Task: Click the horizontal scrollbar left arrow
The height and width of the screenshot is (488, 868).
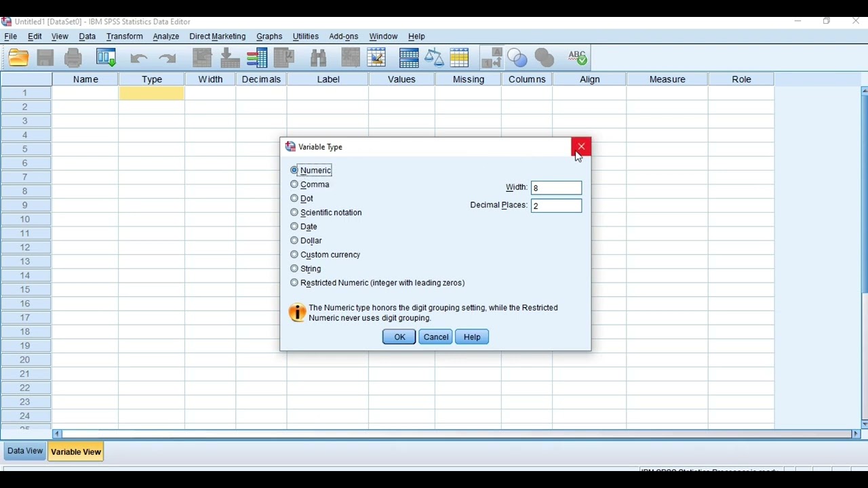Action: click(57, 434)
